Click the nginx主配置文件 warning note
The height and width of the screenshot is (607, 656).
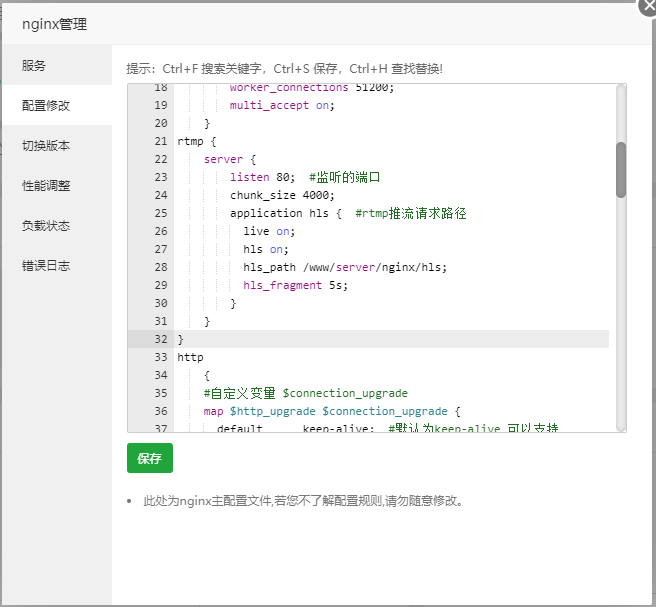(x=304, y=501)
